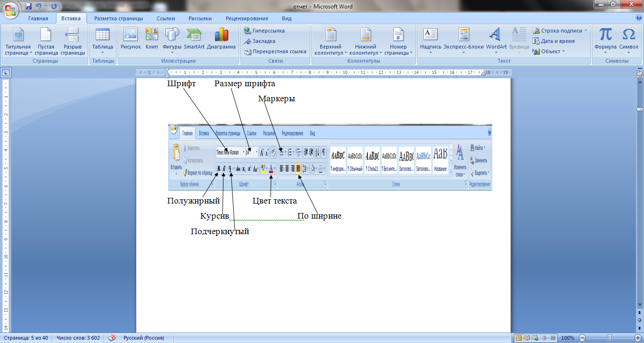Insert a Перекрестная ссылка
644x343 pixels.
(x=275, y=51)
